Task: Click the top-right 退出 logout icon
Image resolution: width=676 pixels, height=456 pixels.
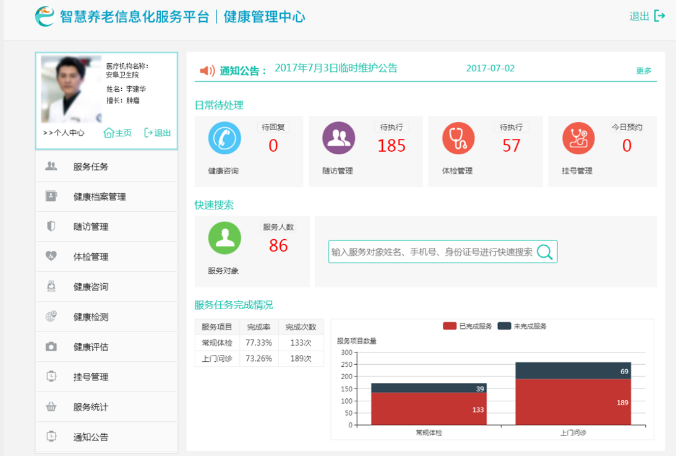Action: click(x=659, y=16)
